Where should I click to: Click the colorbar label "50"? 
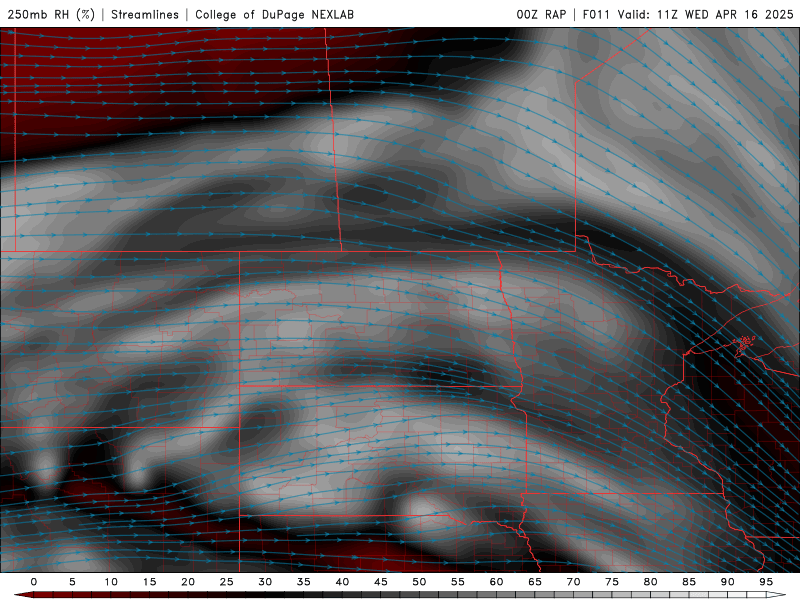[x=419, y=582]
